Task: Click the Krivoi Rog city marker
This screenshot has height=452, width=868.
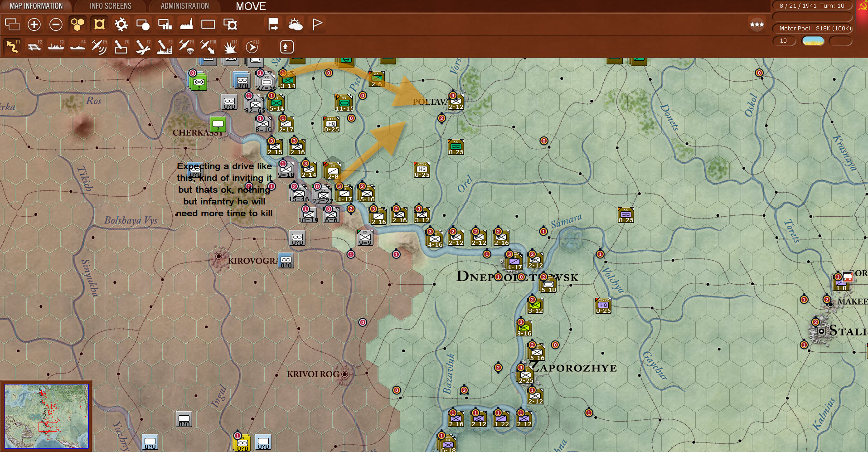Action: click(344, 374)
